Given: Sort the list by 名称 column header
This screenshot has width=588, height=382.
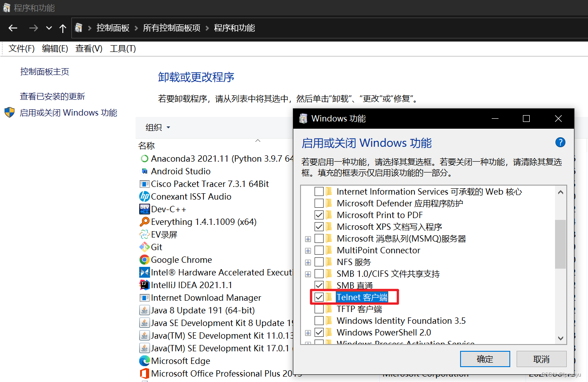Looking at the screenshot, I should (146, 145).
